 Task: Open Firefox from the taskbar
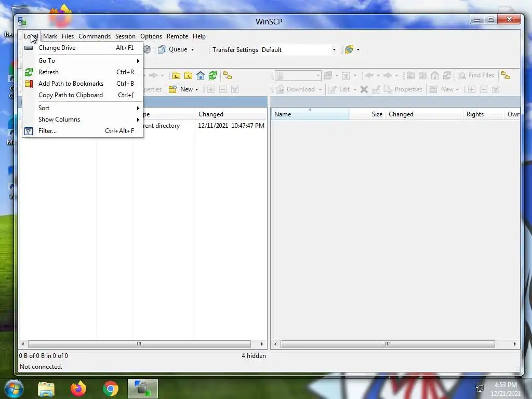point(78,389)
